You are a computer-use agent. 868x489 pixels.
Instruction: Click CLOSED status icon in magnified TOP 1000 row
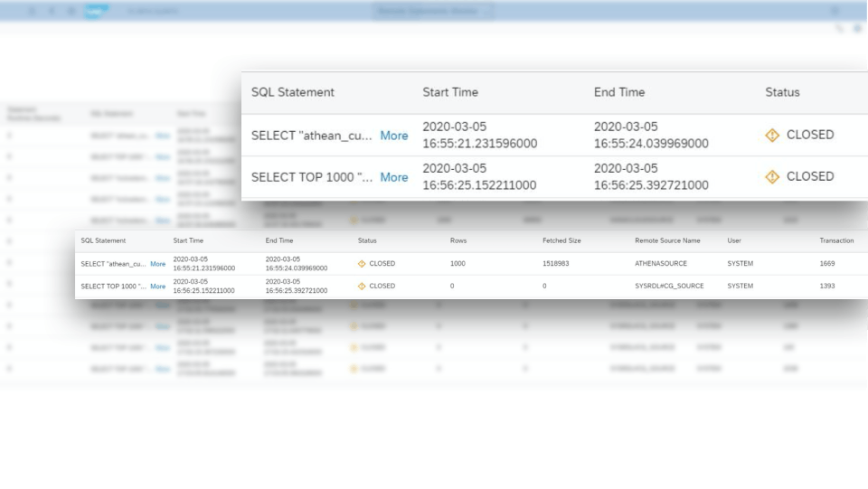(771, 176)
